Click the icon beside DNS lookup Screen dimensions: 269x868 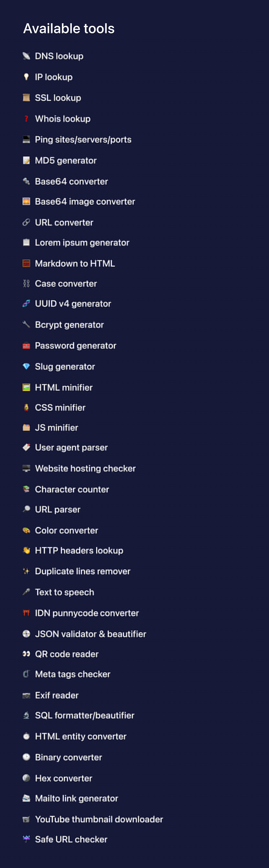26,56
